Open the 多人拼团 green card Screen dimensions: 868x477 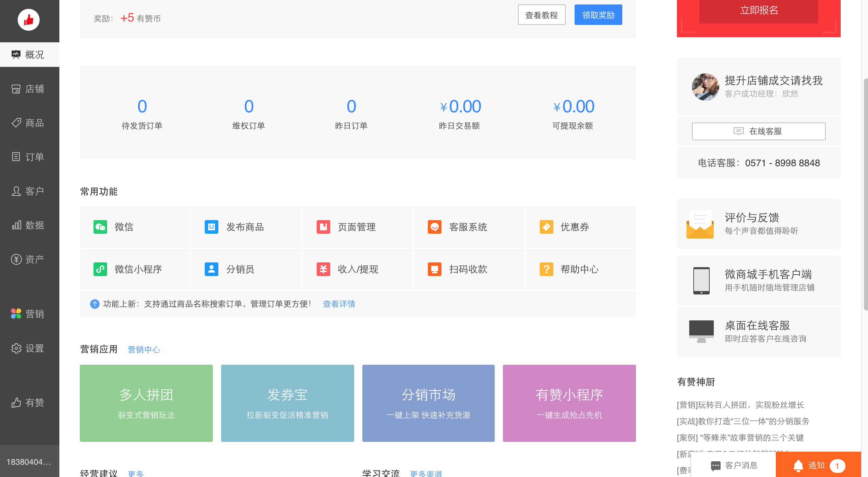[x=146, y=403]
